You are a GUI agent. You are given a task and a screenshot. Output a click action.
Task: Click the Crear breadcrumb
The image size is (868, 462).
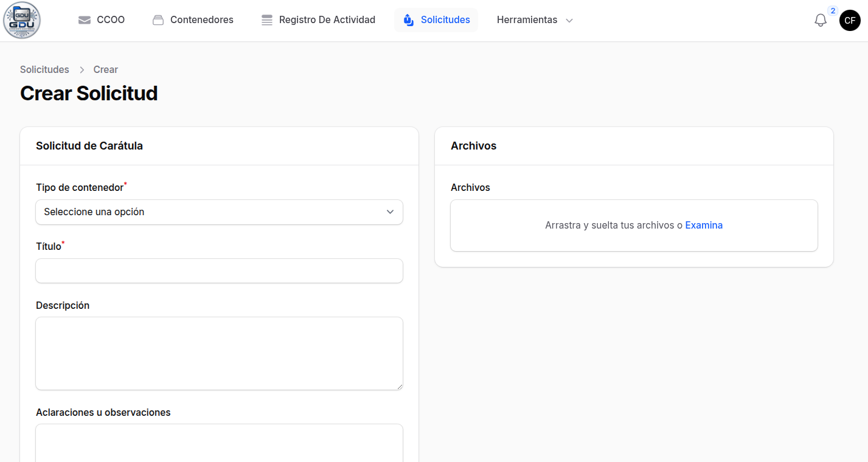106,69
